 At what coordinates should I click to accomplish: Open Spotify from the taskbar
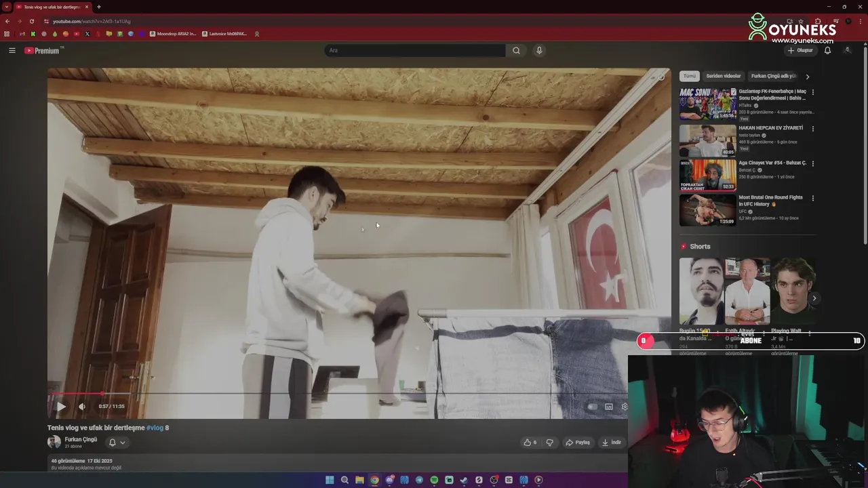(x=434, y=480)
